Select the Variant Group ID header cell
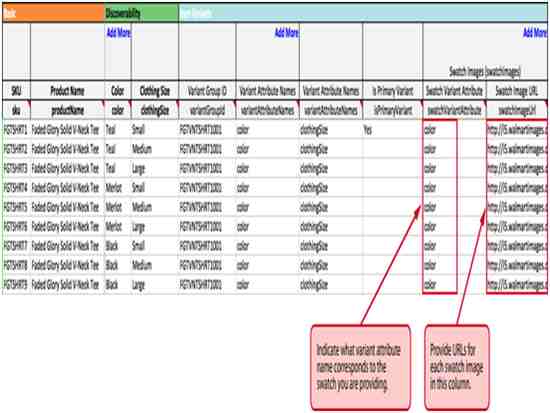The height and width of the screenshot is (413, 550). pyautogui.click(x=207, y=91)
